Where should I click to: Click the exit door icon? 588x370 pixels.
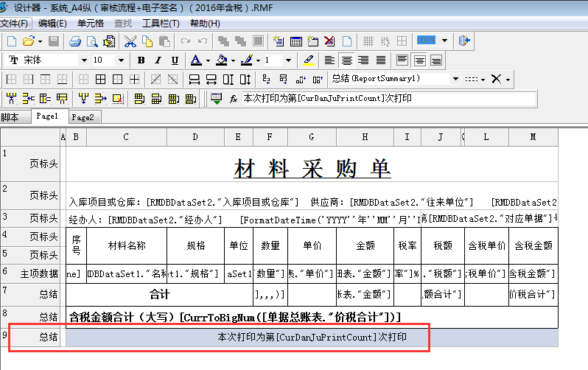[463, 41]
